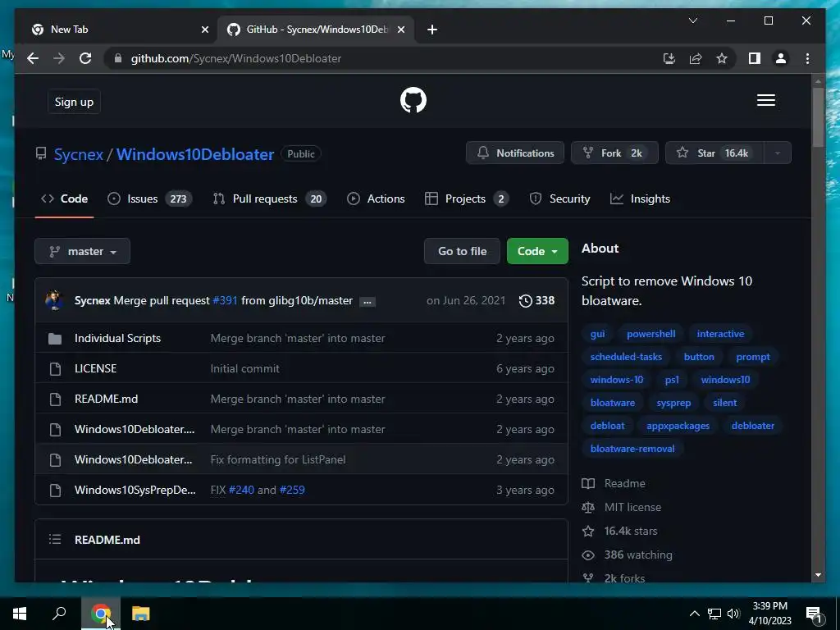Open the Sycnex owner link
840x630 pixels.
(x=78, y=154)
